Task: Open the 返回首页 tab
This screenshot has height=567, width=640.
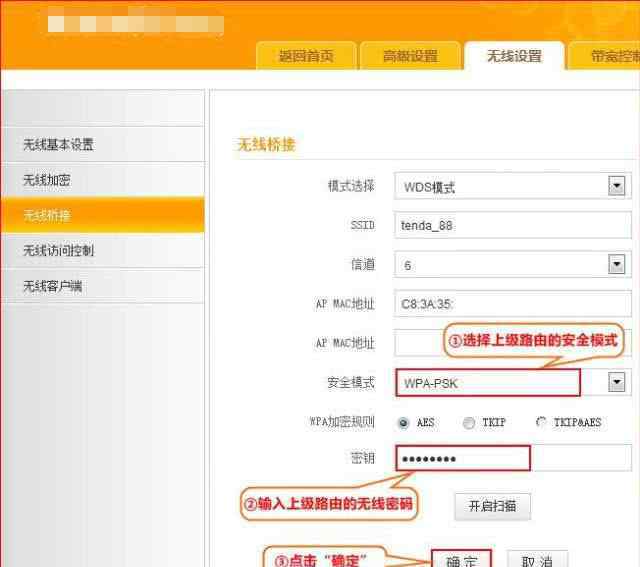Action: pos(306,56)
